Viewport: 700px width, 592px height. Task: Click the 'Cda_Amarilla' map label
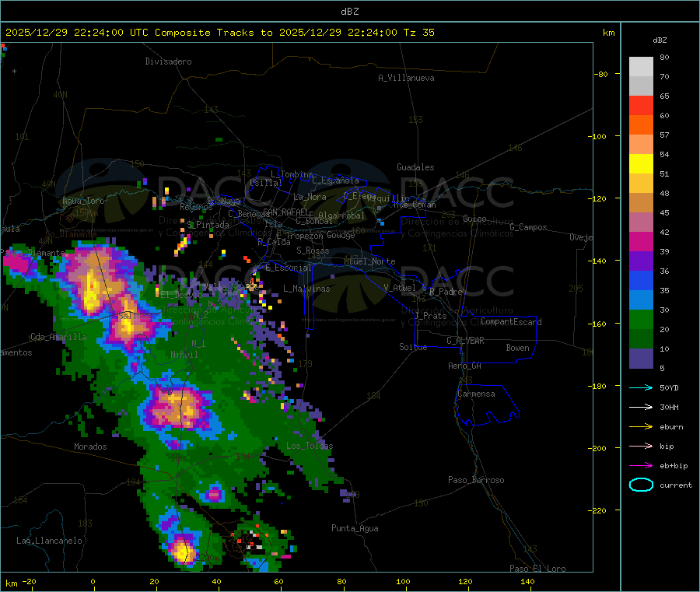58,337
